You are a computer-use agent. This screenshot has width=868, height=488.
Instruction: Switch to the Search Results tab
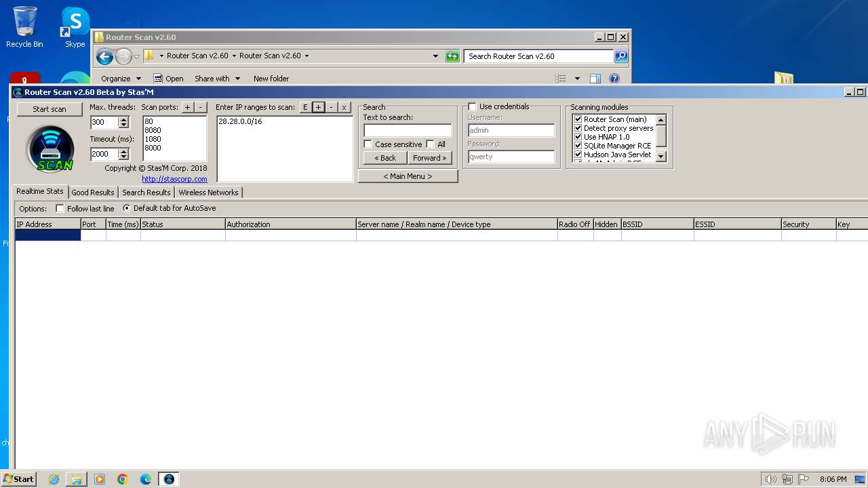[x=146, y=192]
